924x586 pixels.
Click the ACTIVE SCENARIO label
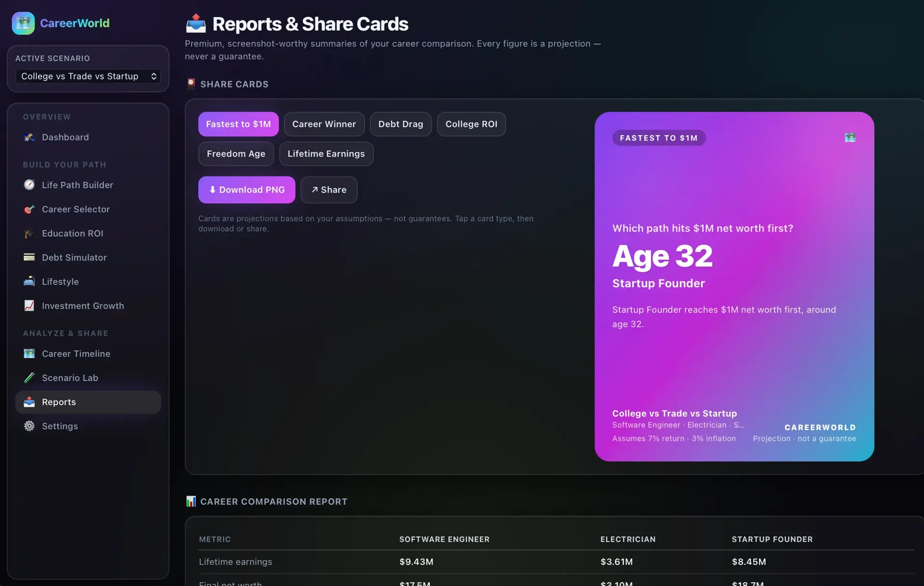click(52, 58)
